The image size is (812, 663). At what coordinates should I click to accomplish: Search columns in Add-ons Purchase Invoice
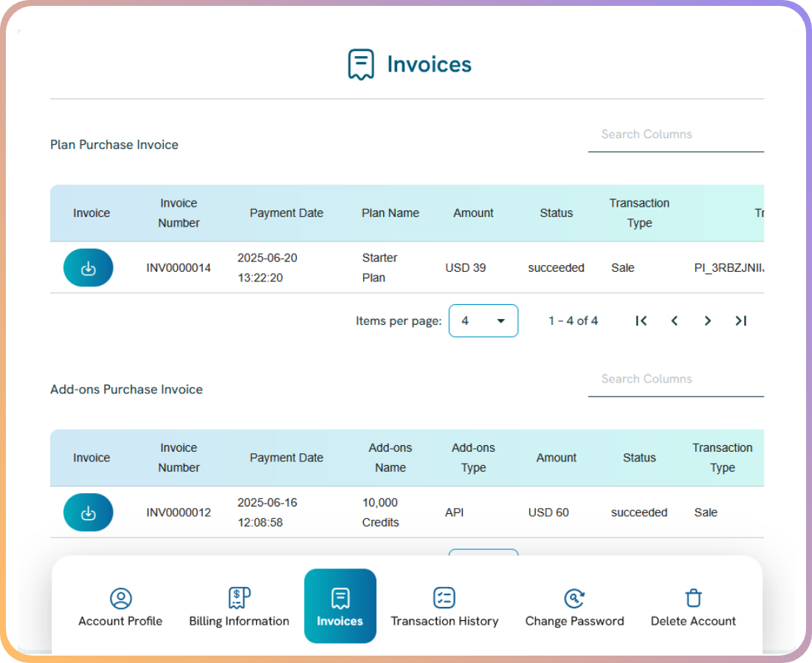pos(675,379)
